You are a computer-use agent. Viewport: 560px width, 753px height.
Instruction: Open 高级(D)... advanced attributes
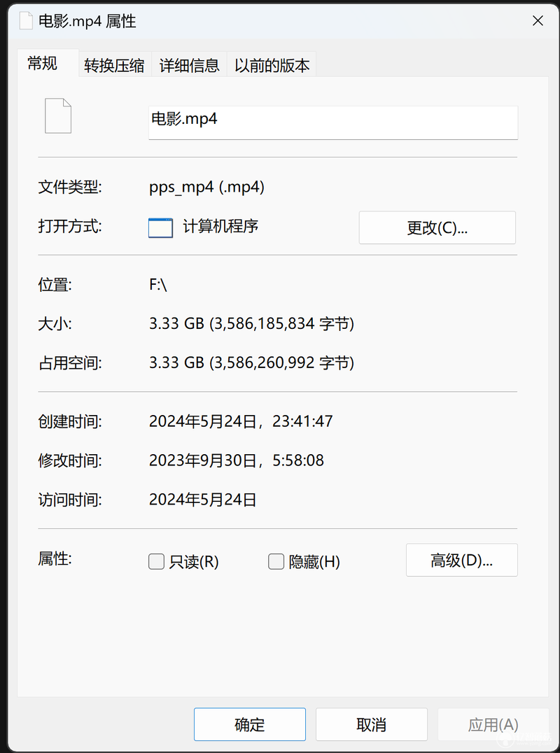click(x=461, y=560)
